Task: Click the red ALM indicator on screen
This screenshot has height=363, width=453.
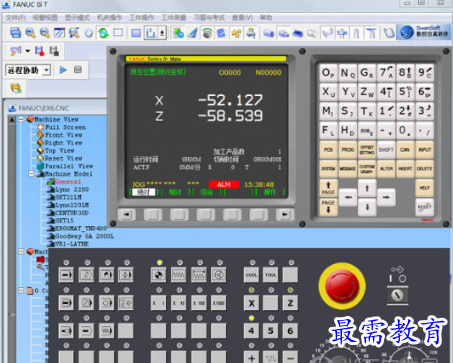Action: 224,184
